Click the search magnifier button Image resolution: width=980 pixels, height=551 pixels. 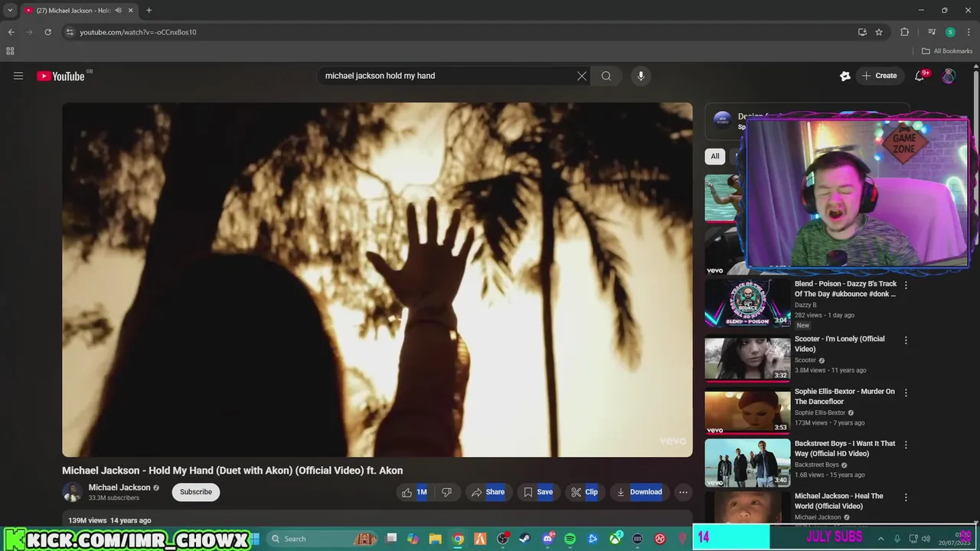click(606, 76)
